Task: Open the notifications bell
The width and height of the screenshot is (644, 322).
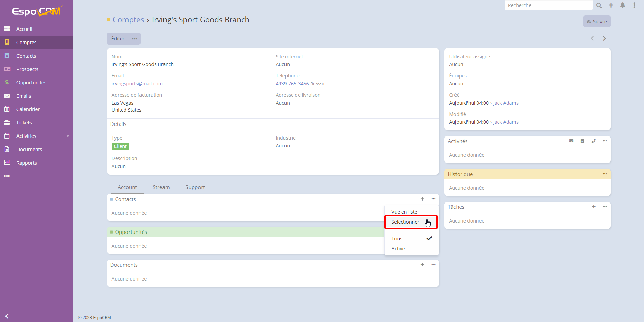Action: pos(623,5)
